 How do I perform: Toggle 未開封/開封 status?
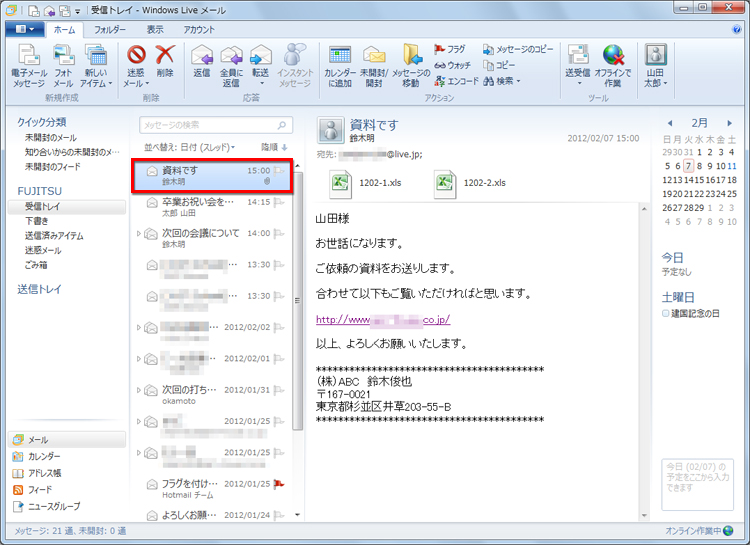pyautogui.click(x=374, y=66)
